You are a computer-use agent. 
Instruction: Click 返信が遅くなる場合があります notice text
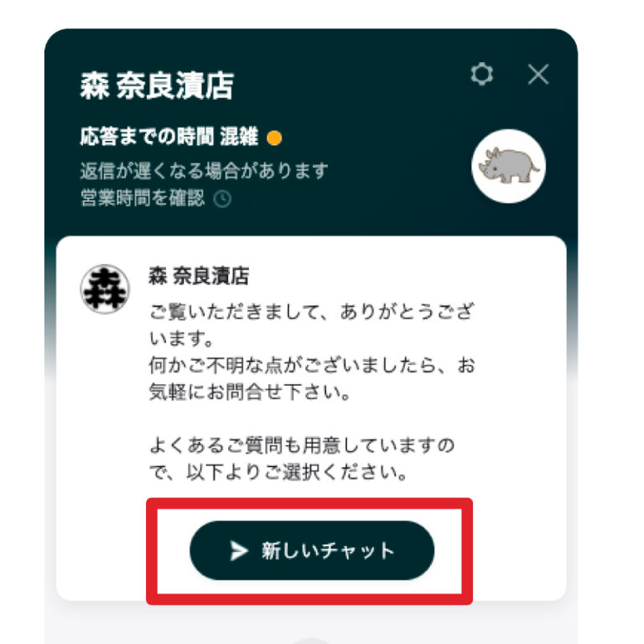pyautogui.click(x=204, y=171)
